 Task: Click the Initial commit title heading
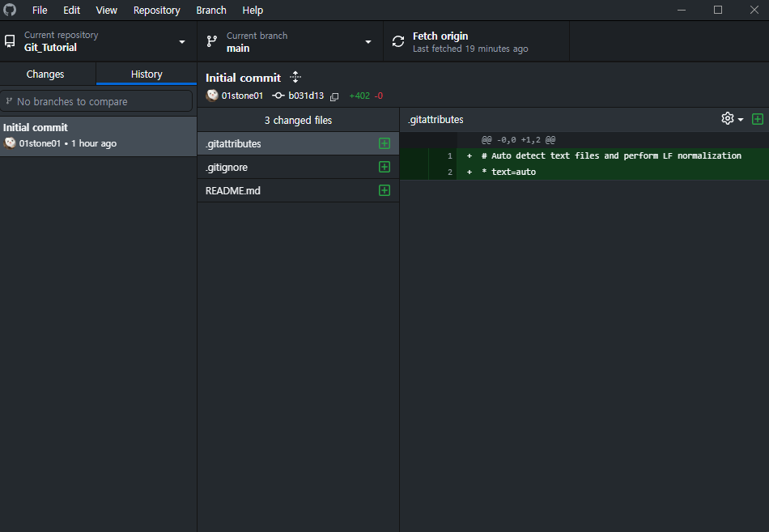244,78
